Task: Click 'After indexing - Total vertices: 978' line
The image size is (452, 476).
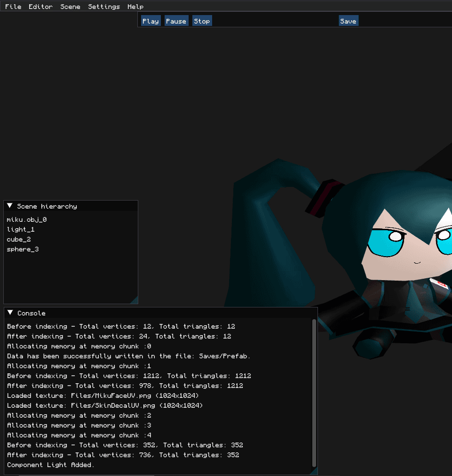Action: [125, 386]
